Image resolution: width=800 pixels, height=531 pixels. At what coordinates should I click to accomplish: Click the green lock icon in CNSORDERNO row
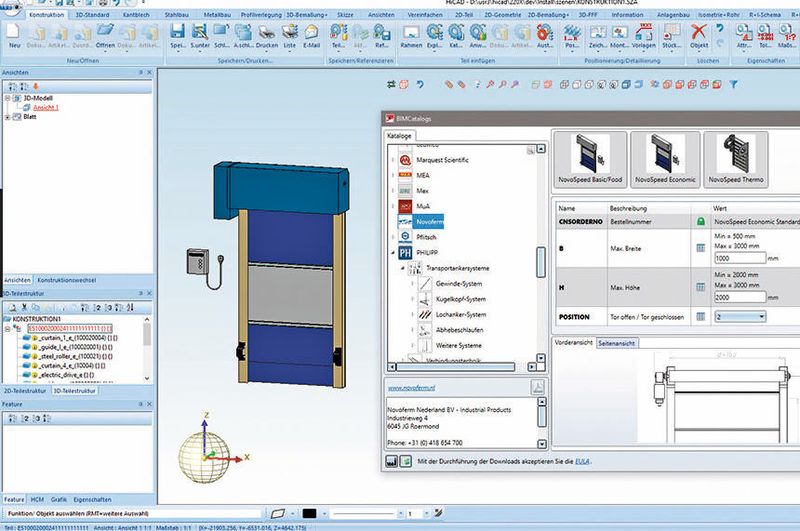tap(701, 221)
